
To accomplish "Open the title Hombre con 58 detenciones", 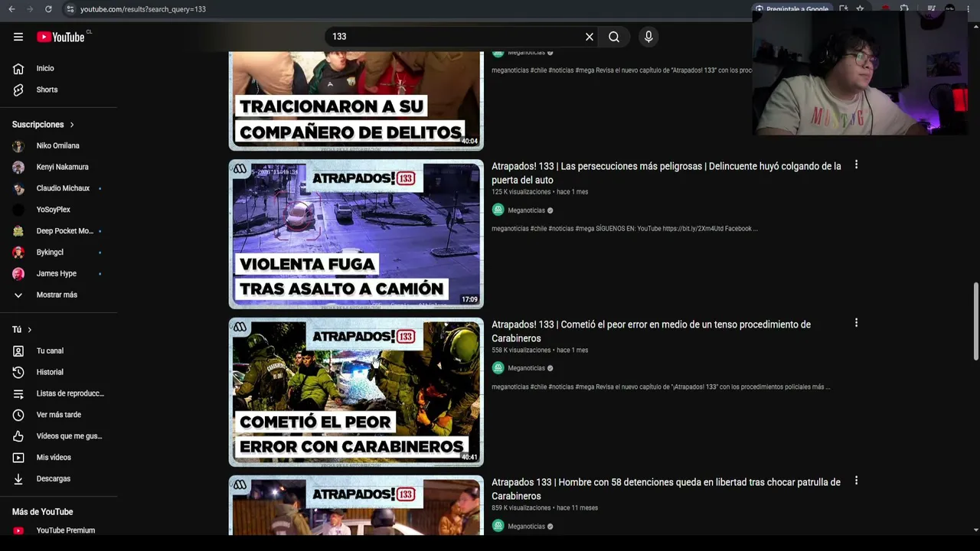I will click(x=666, y=489).
